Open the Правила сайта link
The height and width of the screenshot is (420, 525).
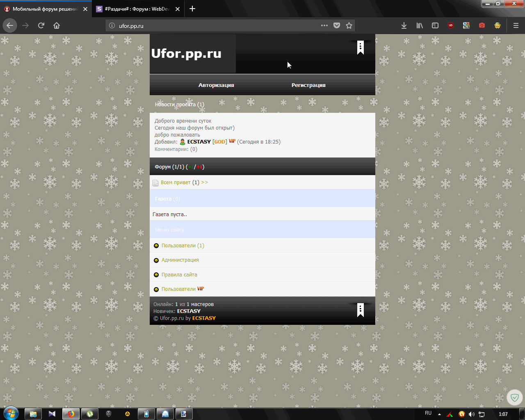coord(179,275)
